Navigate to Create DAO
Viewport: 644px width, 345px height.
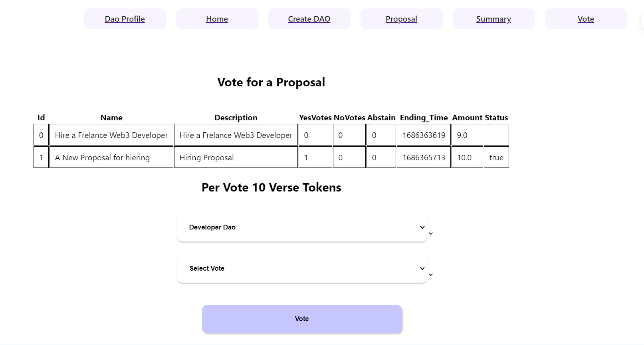pos(309,19)
